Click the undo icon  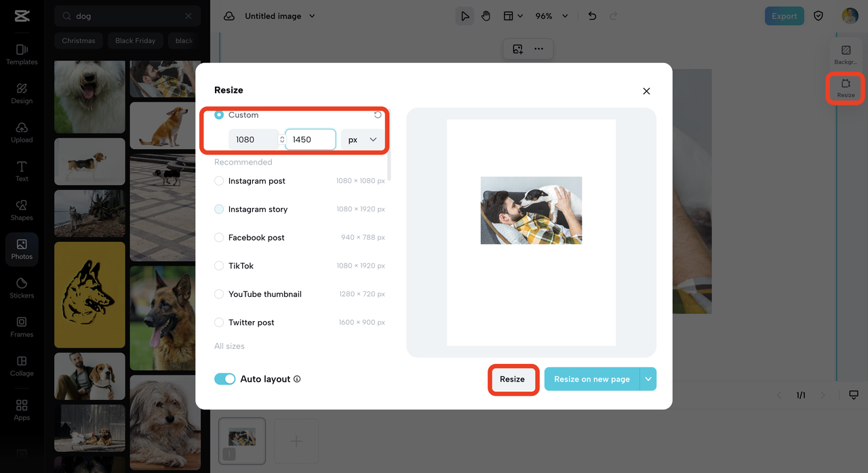click(591, 15)
